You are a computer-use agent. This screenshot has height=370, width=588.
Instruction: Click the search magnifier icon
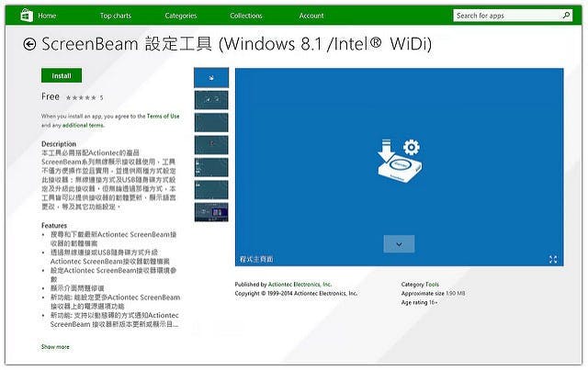click(x=566, y=16)
